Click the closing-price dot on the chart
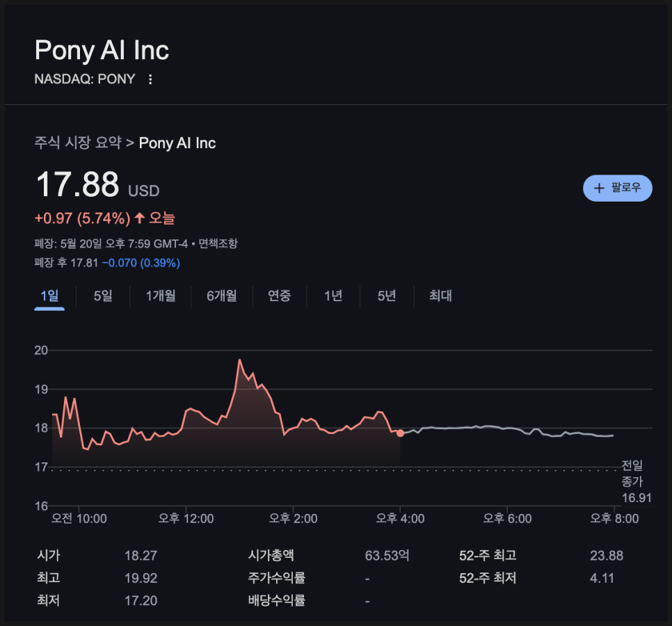This screenshot has height=626, width=672. click(400, 433)
